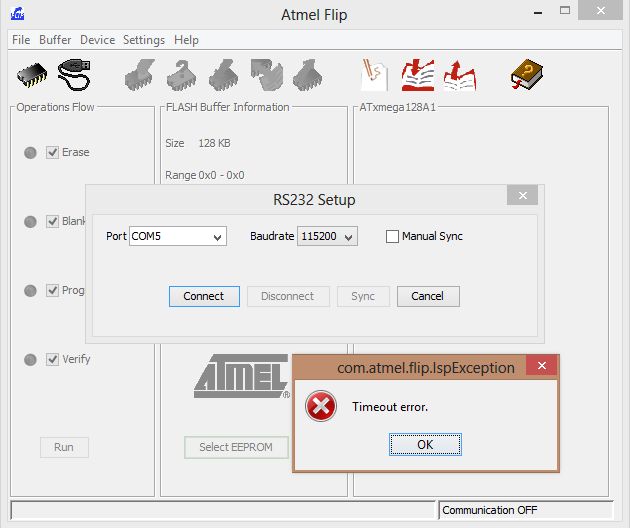
Task: Click the Edit Buffer pencil icon
Action: (374, 75)
